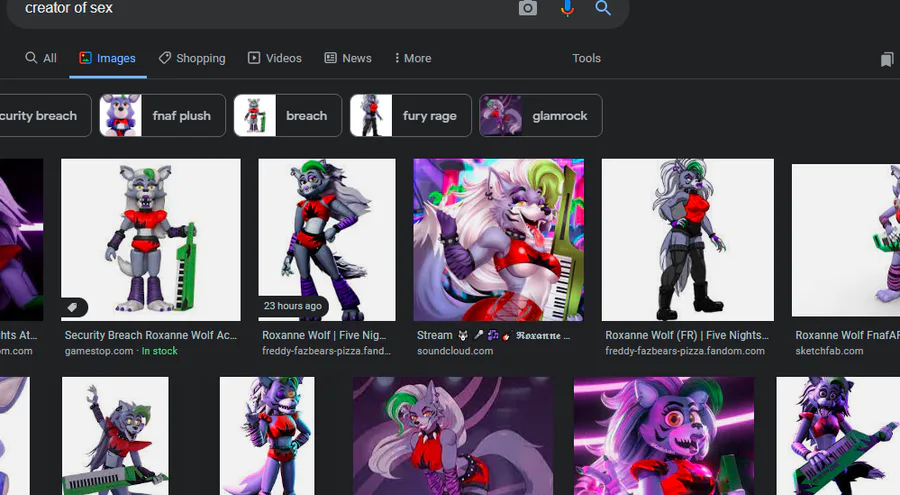Screen dimensions: 900x495
Task: Open the soundcloud.com Stream image result
Action: point(499,239)
